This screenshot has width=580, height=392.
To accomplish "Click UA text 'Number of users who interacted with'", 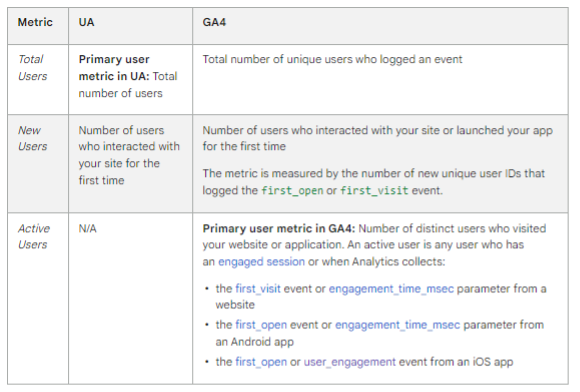I will click(x=129, y=138).
